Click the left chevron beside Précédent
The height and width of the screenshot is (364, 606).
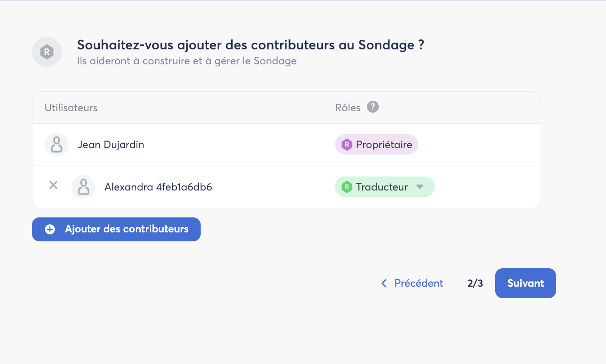(x=384, y=283)
